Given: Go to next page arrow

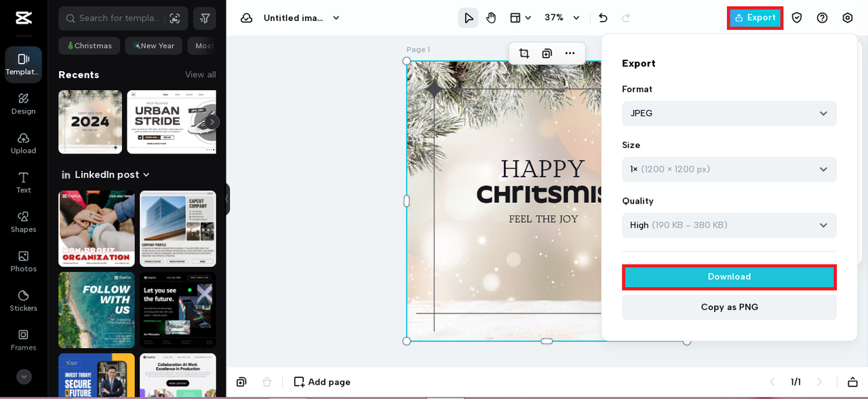Looking at the screenshot, I should [818, 382].
